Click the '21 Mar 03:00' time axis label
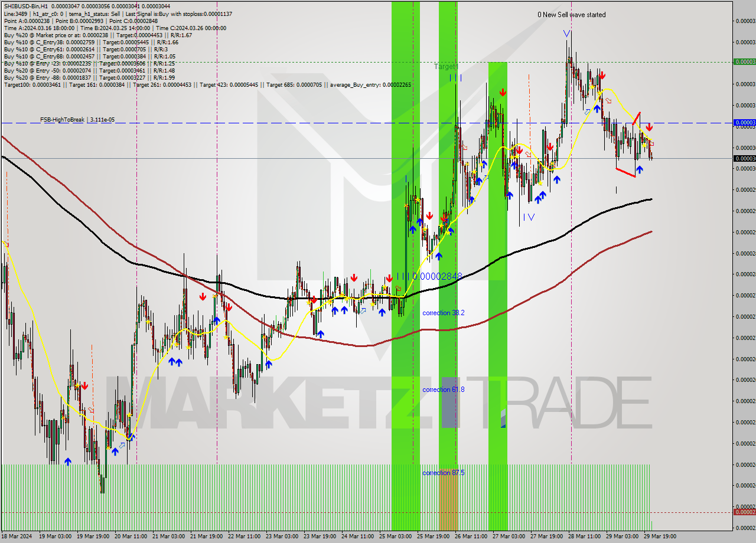Screen dimensions: 756x543 pyautogui.click(x=168, y=537)
